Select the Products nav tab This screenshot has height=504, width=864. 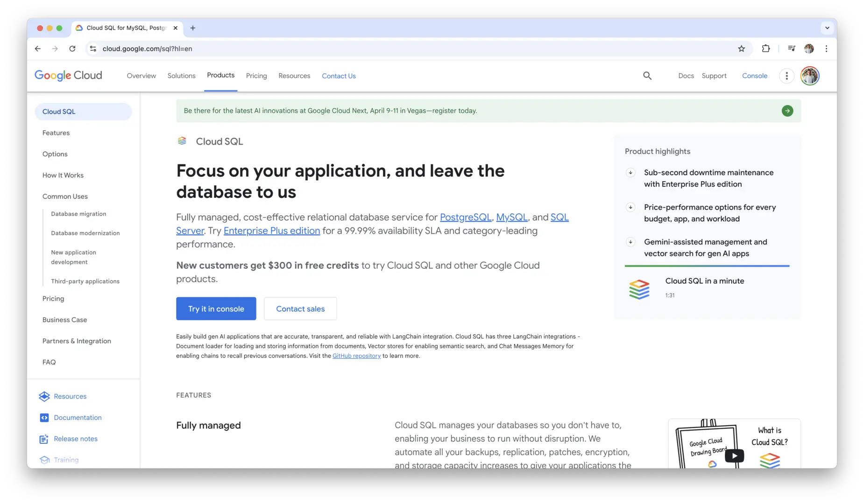[x=221, y=76]
